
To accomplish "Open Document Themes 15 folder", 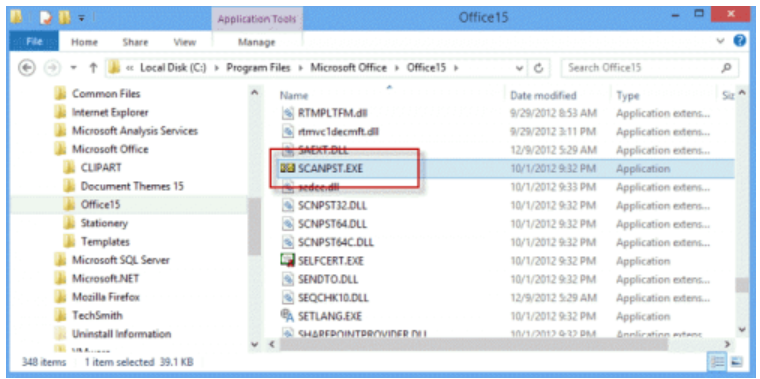I will [132, 186].
